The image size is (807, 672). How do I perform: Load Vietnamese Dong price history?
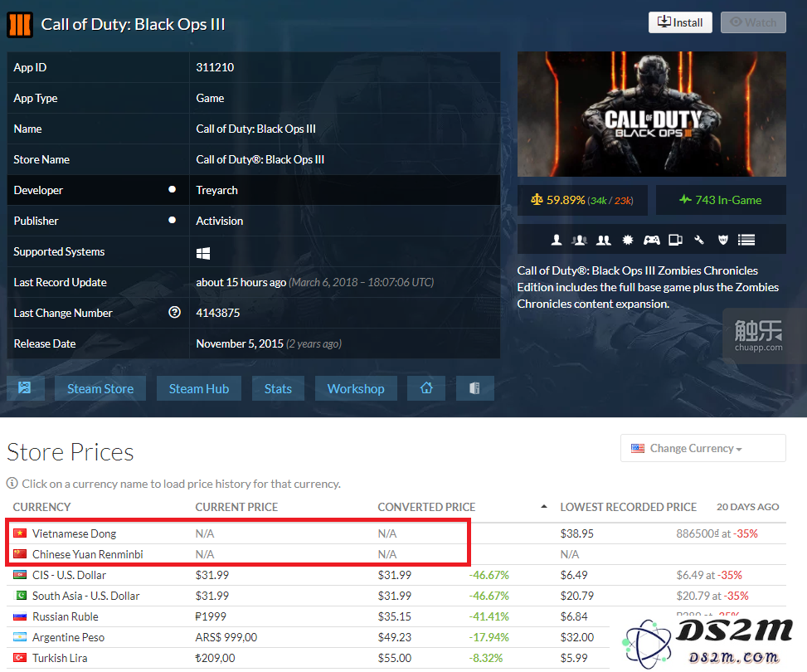coord(74,533)
